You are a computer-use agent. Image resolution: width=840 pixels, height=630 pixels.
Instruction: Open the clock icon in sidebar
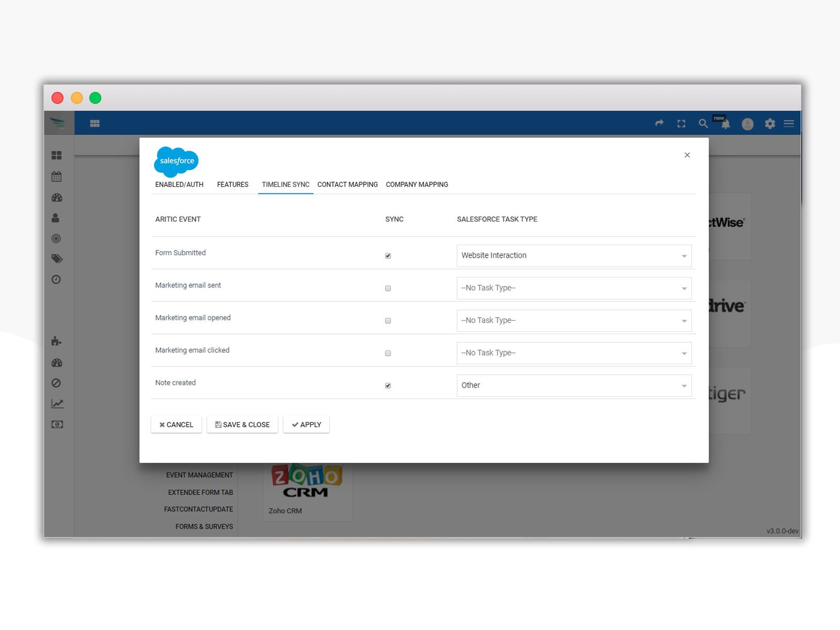[56, 279]
